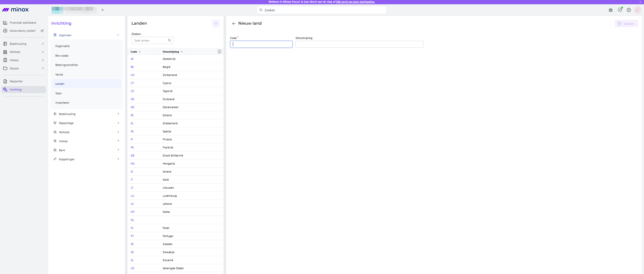644x274 pixels.
Task: Click the Opslaan save button
Action: pyautogui.click(x=626, y=24)
